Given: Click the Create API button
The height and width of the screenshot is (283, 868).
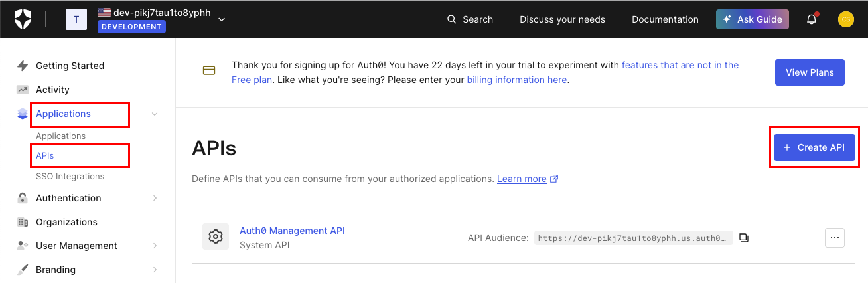Looking at the screenshot, I should pos(814,147).
